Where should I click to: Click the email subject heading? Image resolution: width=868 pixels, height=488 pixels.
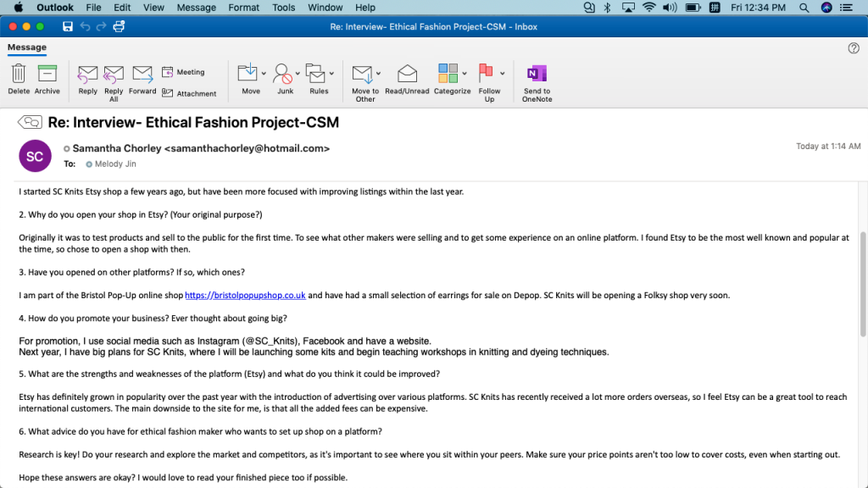pos(193,122)
